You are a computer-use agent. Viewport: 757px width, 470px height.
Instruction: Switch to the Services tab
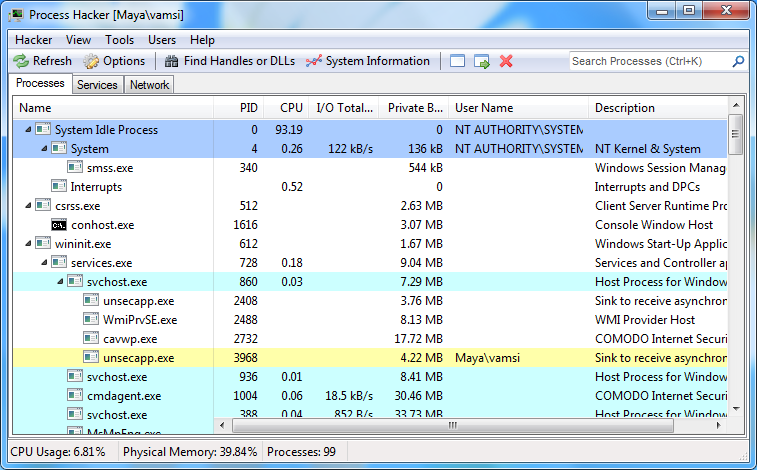(x=98, y=84)
